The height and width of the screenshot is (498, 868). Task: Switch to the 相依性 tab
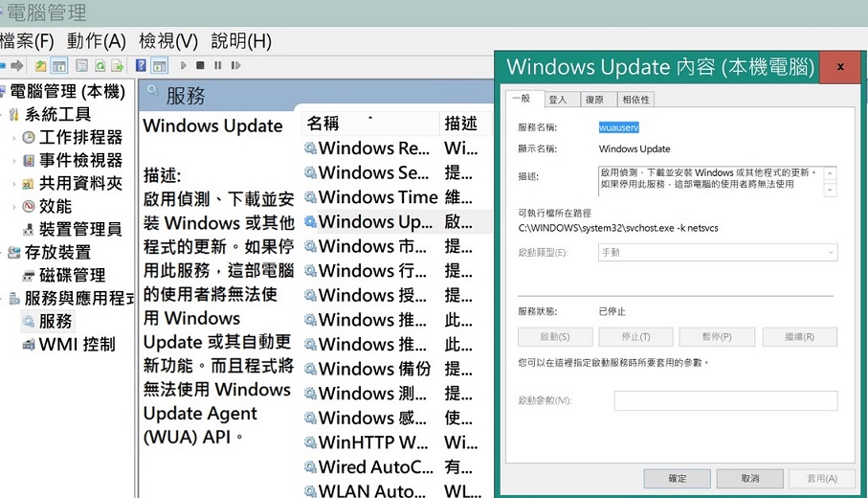pyautogui.click(x=635, y=100)
